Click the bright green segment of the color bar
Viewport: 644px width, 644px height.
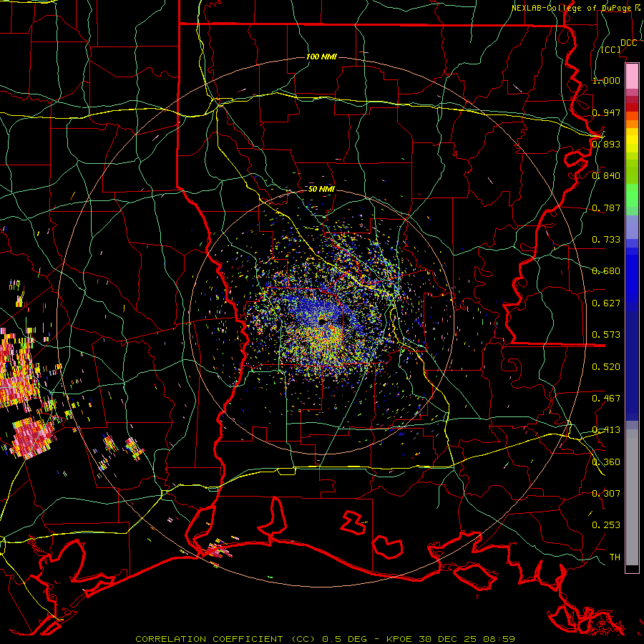[632, 195]
